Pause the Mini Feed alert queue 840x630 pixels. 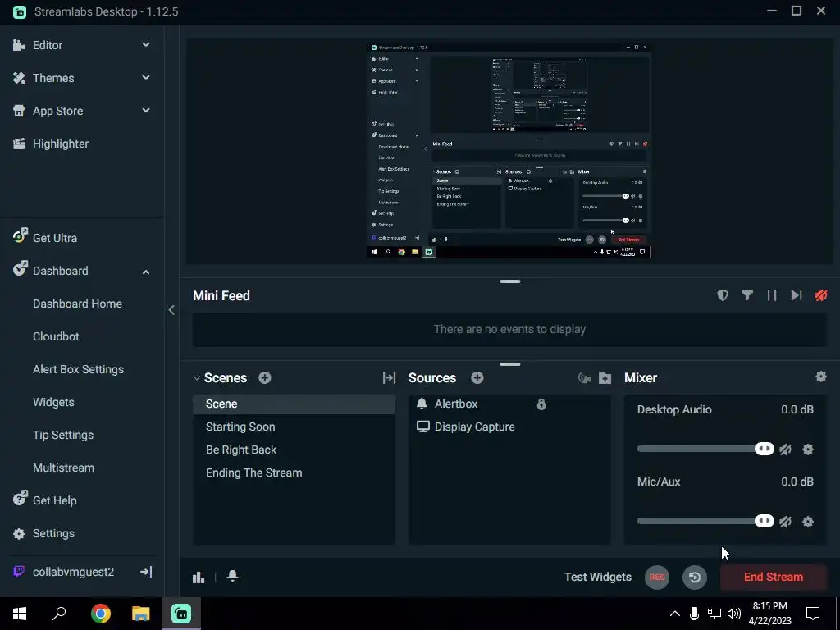pyautogui.click(x=772, y=295)
